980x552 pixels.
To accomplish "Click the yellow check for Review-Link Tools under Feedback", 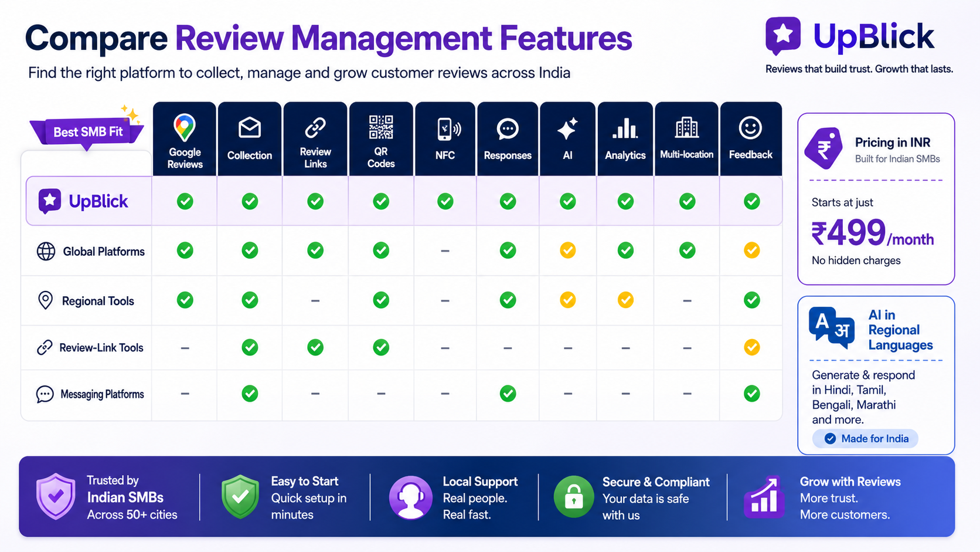I will tap(752, 347).
